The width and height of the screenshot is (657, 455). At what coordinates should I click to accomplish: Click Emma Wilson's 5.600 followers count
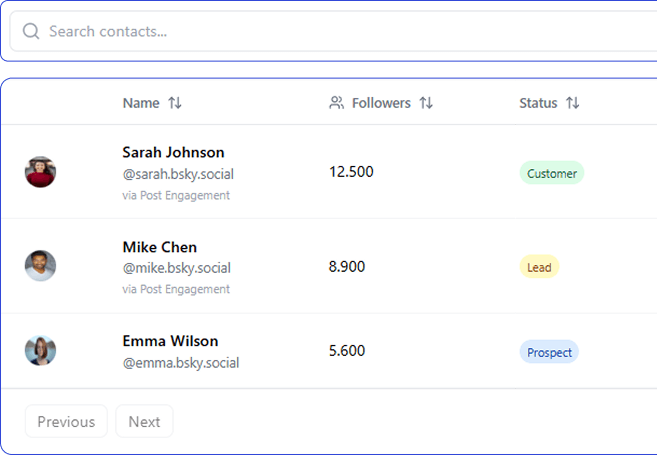coord(347,351)
